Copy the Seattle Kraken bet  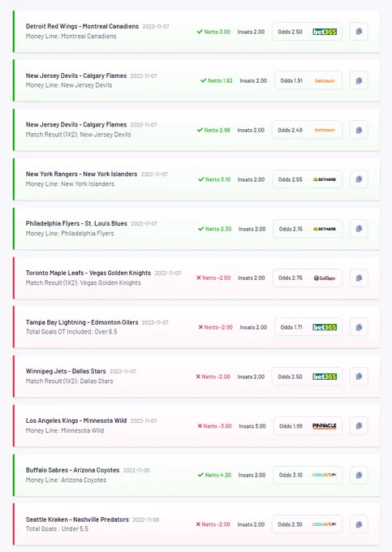(359, 524)
